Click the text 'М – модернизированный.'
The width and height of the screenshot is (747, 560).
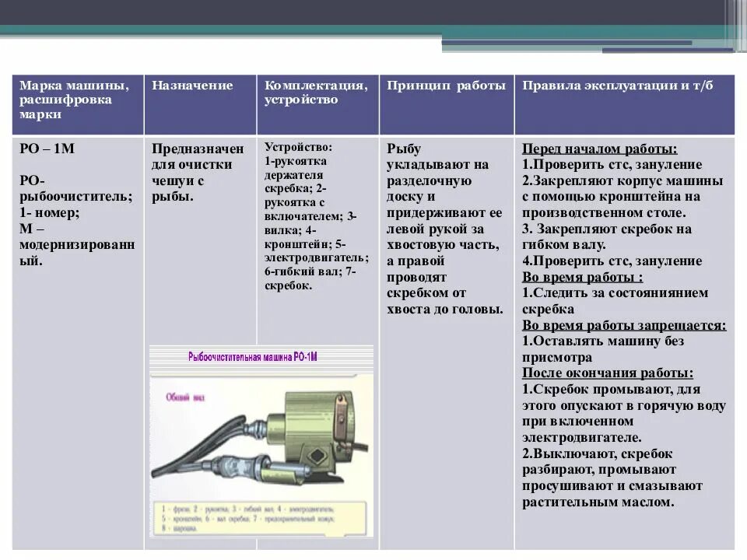[x=77, y=245]
